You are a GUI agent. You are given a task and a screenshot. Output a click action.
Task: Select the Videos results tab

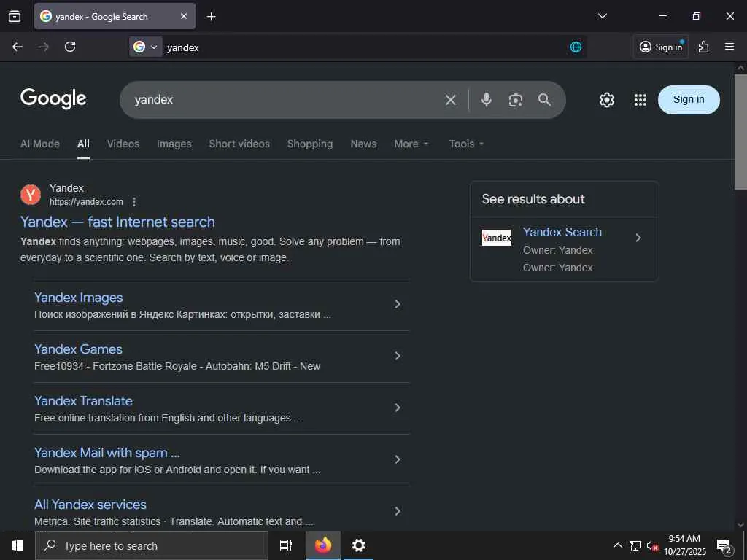[x=123, y=144]
